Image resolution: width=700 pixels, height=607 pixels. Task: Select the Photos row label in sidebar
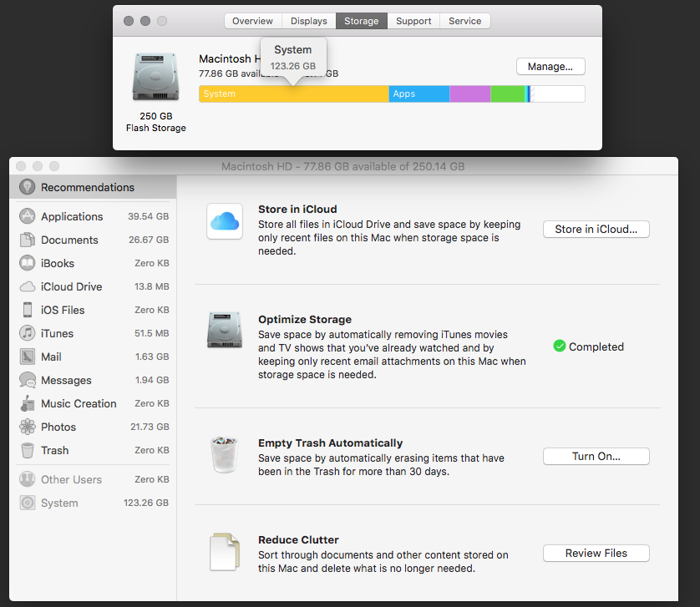(58, 427)
